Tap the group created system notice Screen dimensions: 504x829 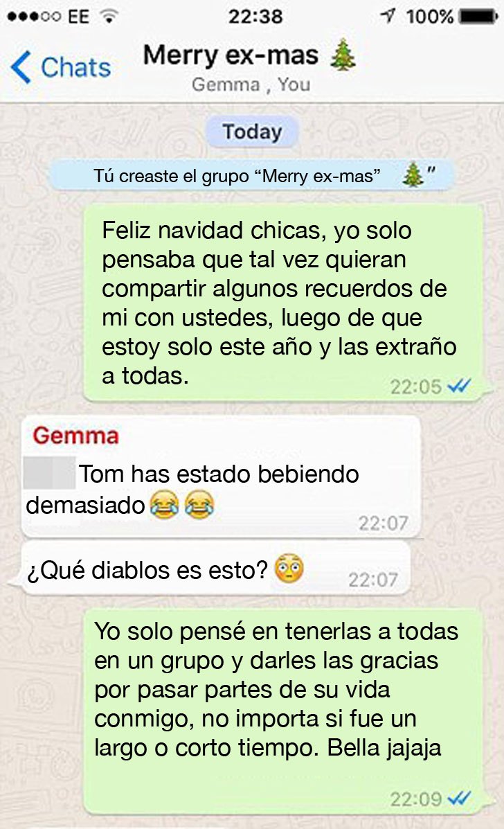pyautogui.click(x=251, y=175)
